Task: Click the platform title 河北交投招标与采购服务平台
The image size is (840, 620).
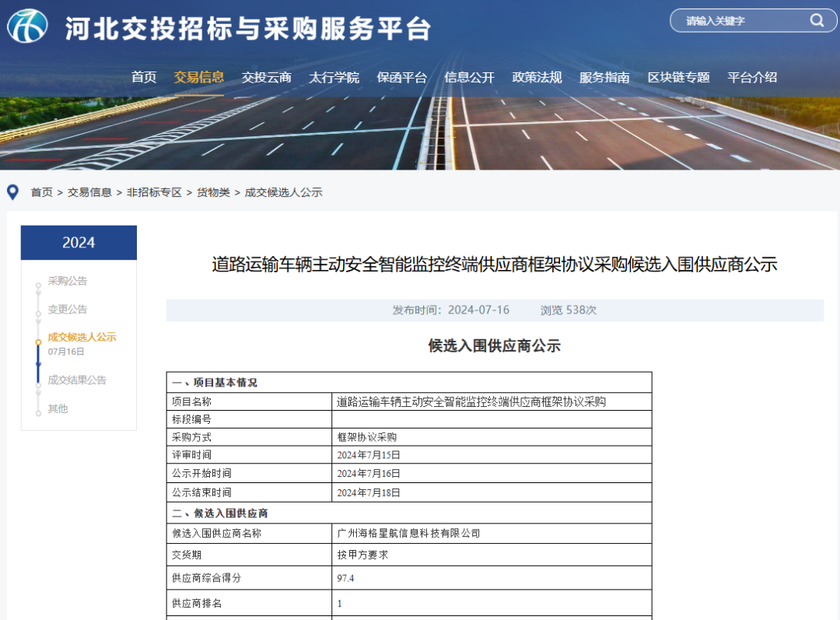Action: point(248,29)
